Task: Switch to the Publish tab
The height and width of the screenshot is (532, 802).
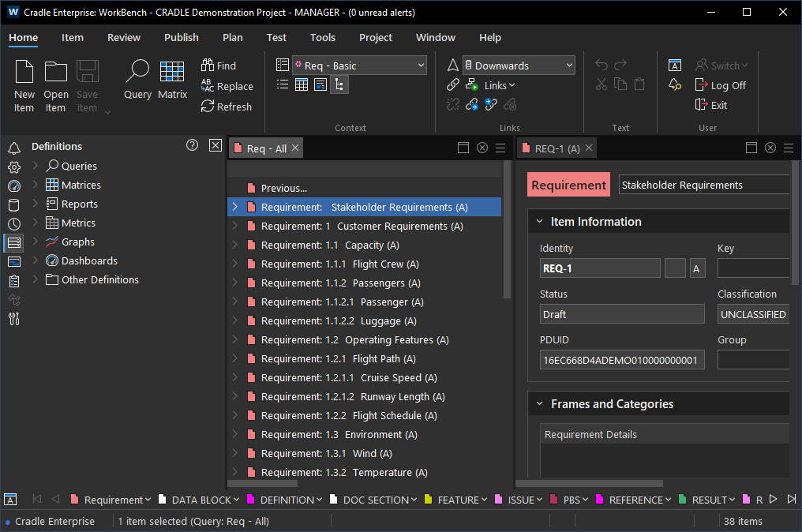Action: (x=182, y=37)
